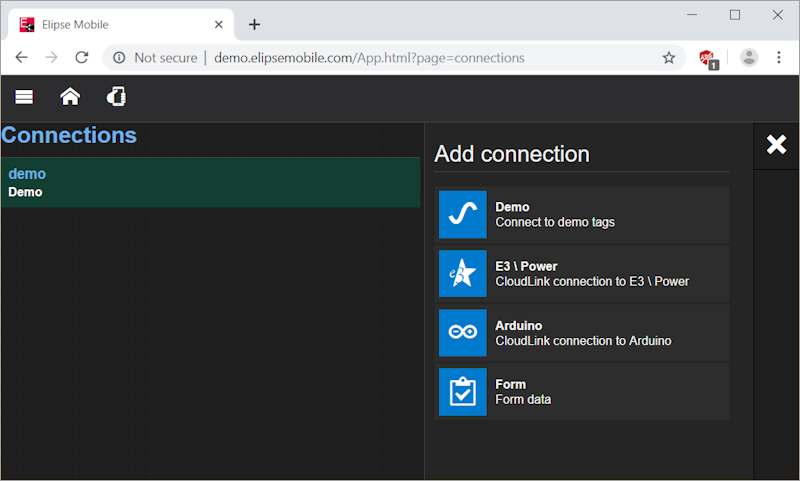Click the device/phone icon in toolbar
This screenshot has height=481, width=800.
click(117, 97)
